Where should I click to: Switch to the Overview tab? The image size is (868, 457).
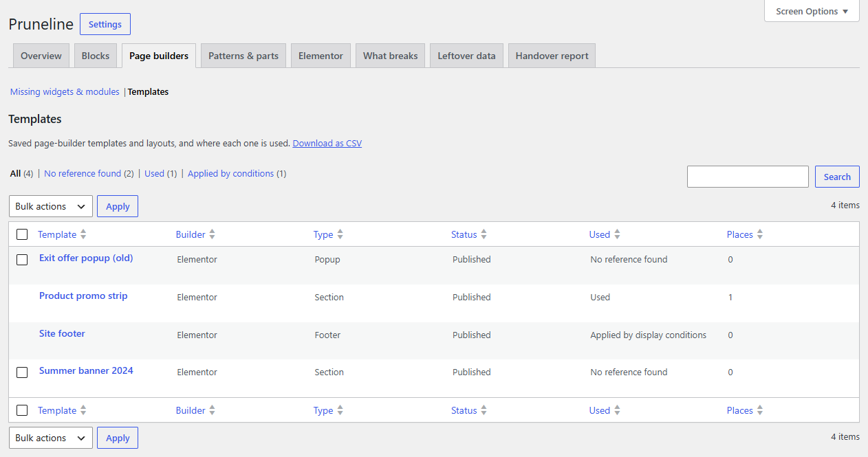tap(41, 56)
